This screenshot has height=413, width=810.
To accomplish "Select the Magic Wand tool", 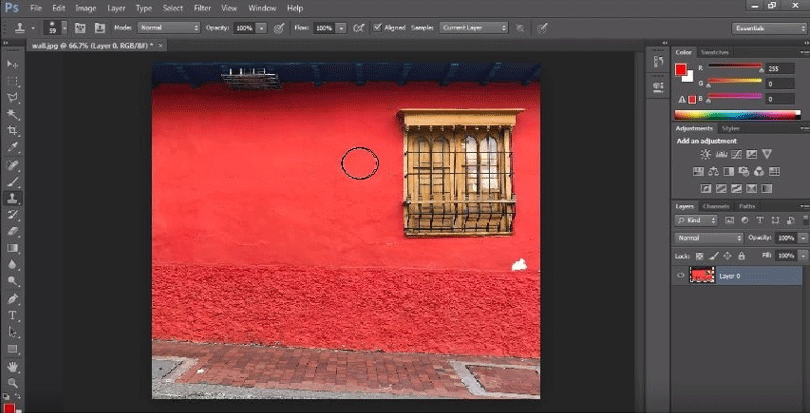I will [x=12, y=114].
